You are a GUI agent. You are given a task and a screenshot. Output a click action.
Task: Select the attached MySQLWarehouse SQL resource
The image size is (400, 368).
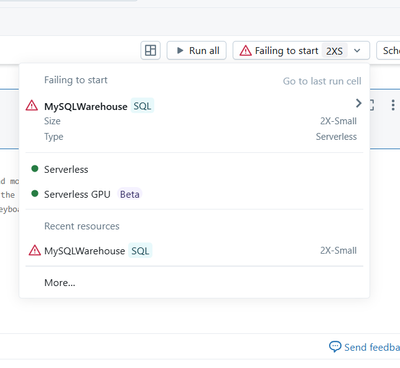[194, 106]
